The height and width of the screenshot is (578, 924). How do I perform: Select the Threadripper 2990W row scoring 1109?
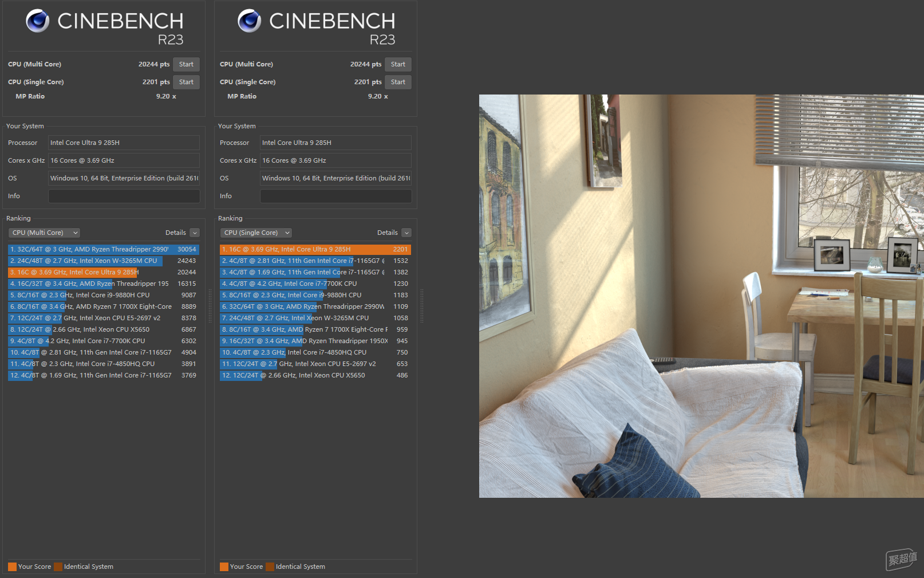(x=315, y=306)
